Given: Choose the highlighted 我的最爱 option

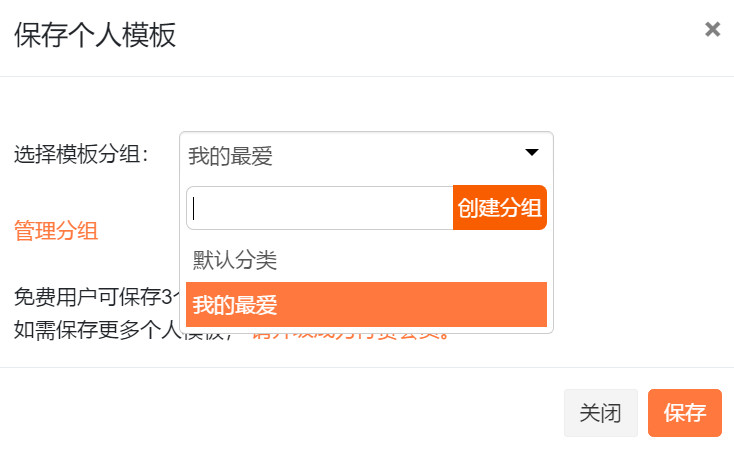Looking at the screenshot, I should coord(366,304).
